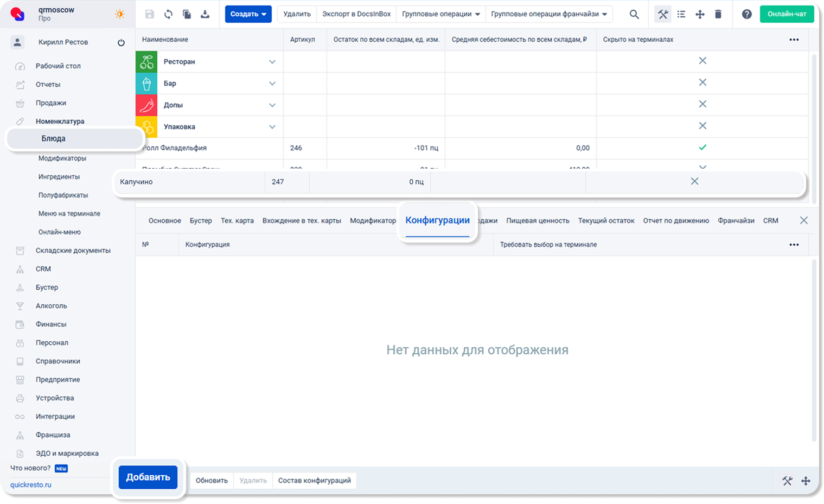Viewport: 824px width, 504px height.
Task: Open the Онлайн-чат button
Action: (787, 14)
